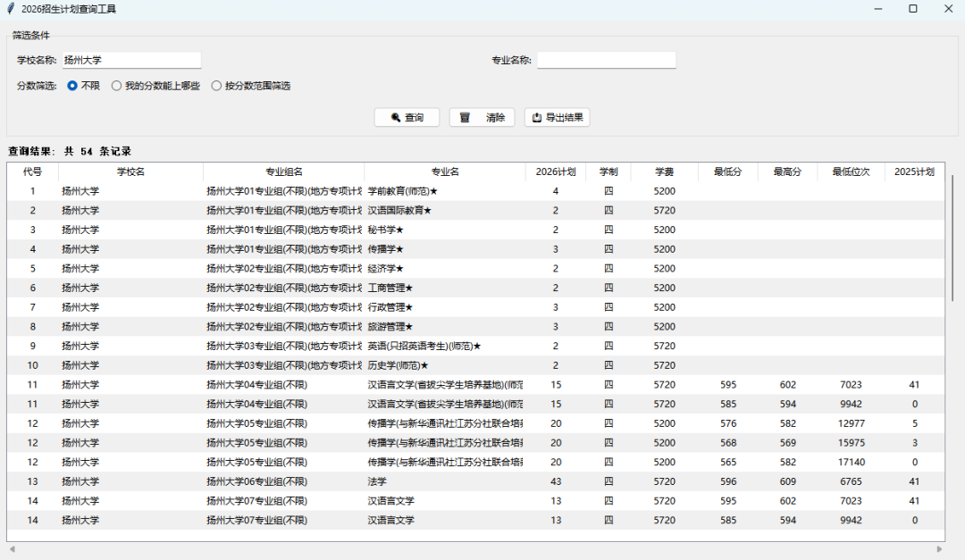
Task: Click the 学费 column header
Action: [665, 171]
